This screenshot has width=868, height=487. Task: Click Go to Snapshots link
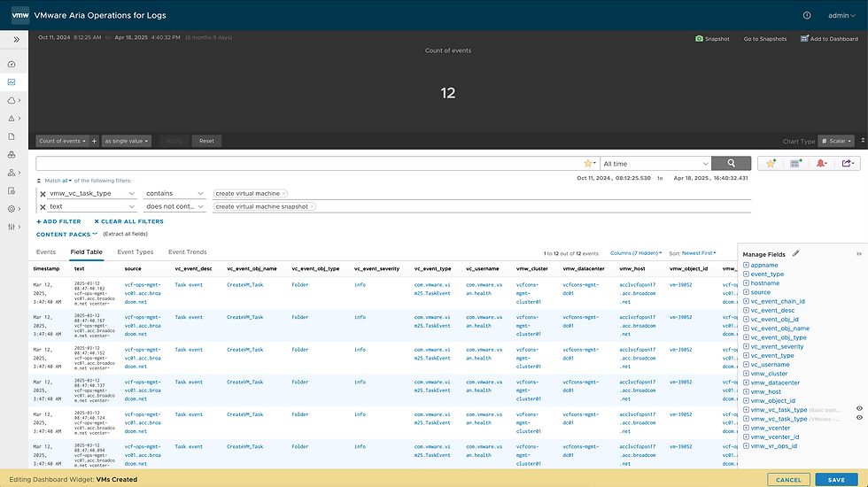coord(764,39)
